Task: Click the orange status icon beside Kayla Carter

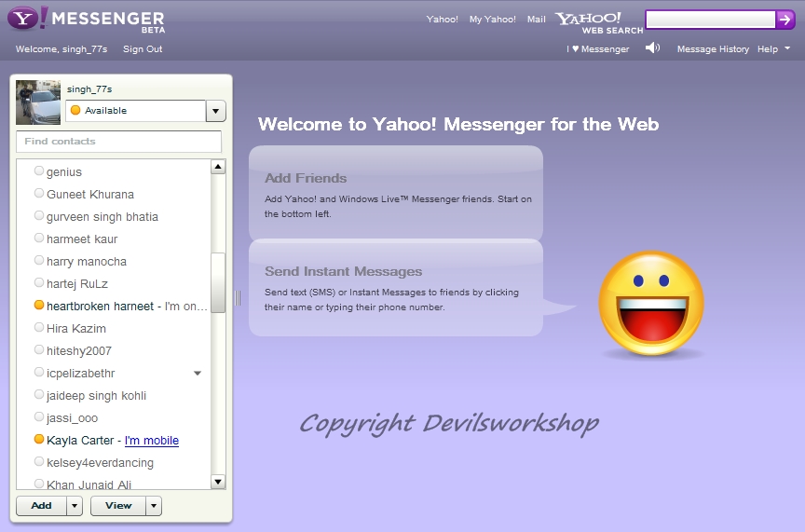Action: [x=39, y=440]
